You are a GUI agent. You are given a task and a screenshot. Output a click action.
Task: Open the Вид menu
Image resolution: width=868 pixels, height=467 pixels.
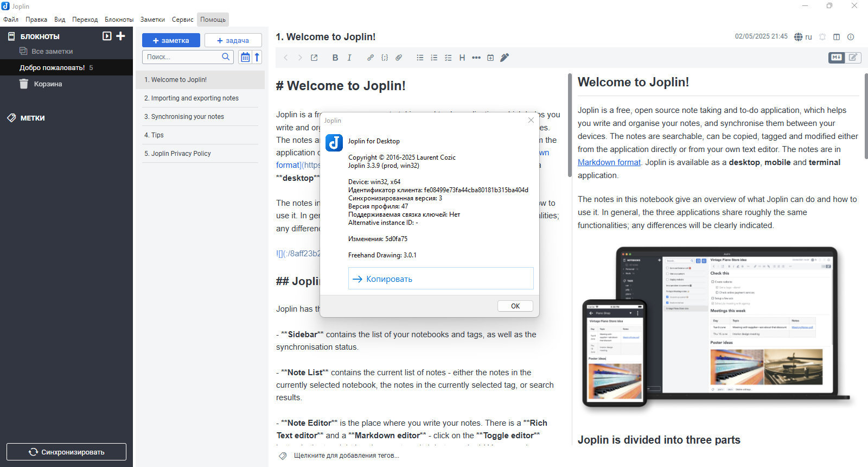tap(60, 20)
